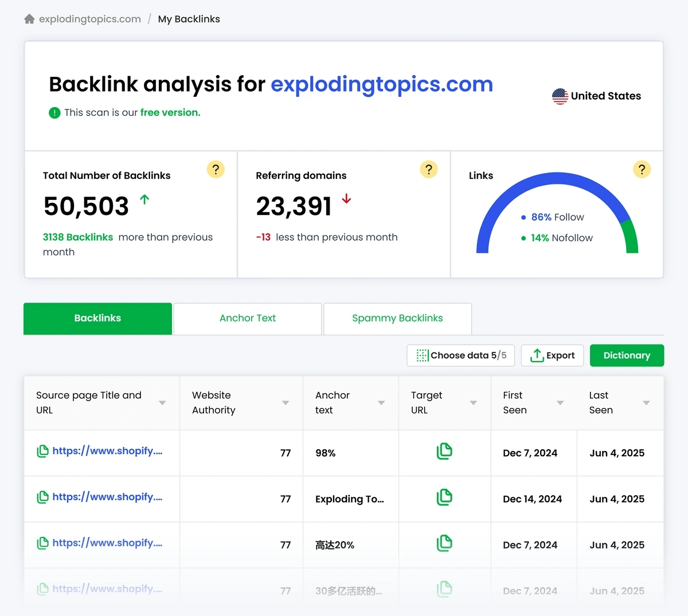
Task: Click the 14% Nofollow legend entry
Action: point(557,238)
